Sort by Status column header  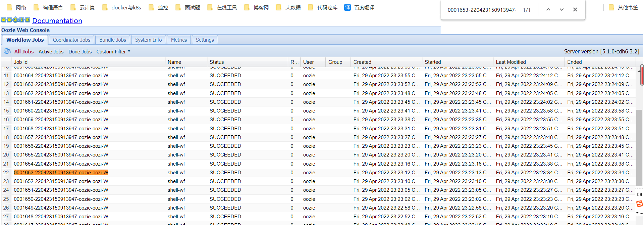click(x=247, y=62)
